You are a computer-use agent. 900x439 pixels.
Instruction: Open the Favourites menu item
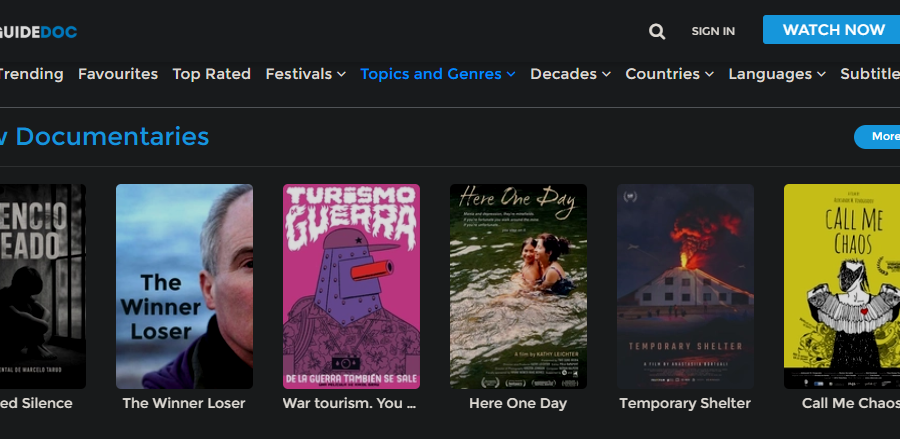118,74
